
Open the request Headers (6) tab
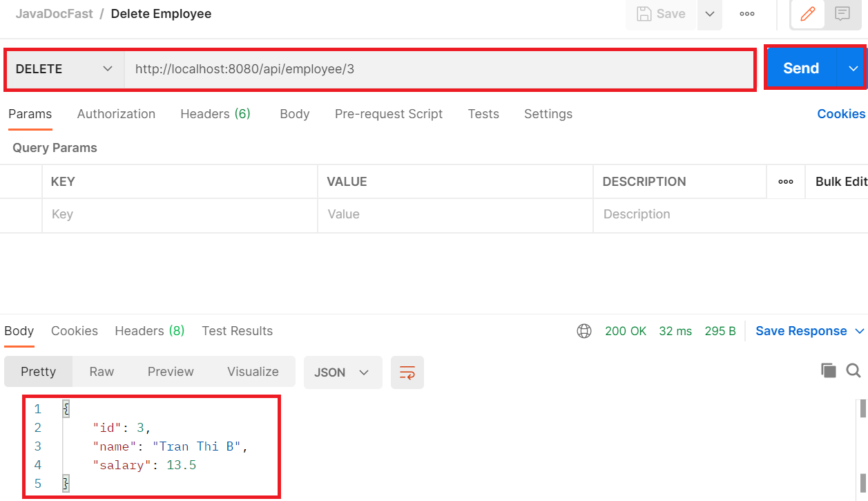click(x=215, y=114)
